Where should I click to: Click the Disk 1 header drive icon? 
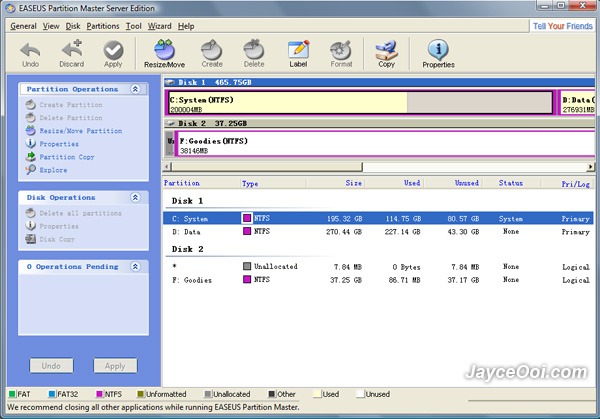coord(170,82)
